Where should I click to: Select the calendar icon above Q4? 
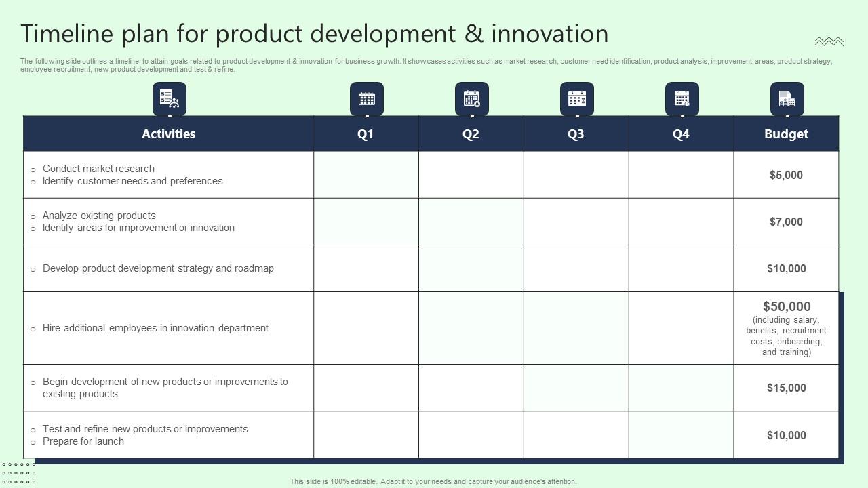tap(682, 99)
